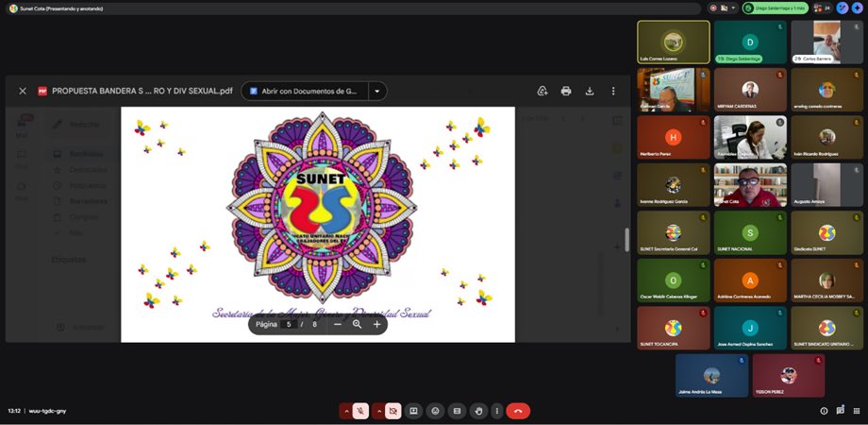Select Adriana Contreras Acevedo tile

(750, 280)
